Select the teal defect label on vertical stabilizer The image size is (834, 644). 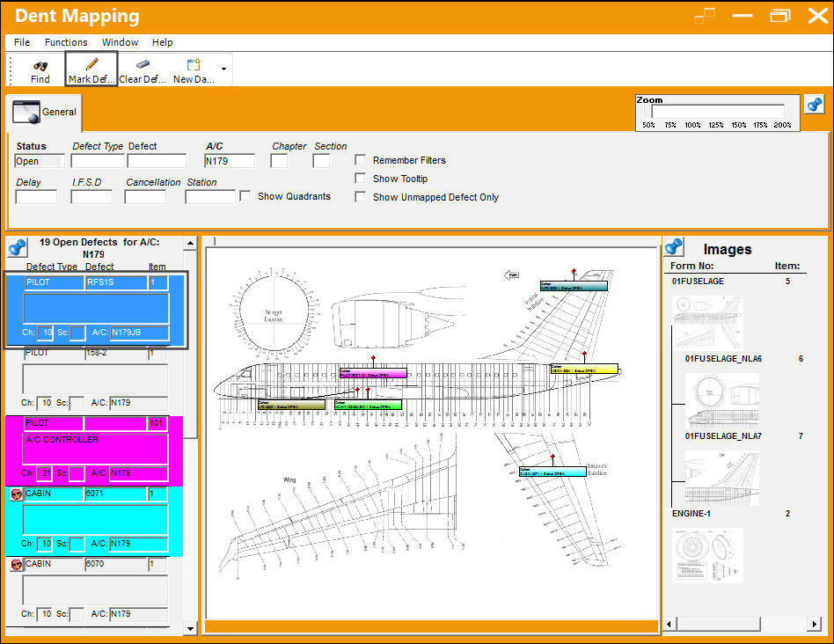tap(574, 286)
